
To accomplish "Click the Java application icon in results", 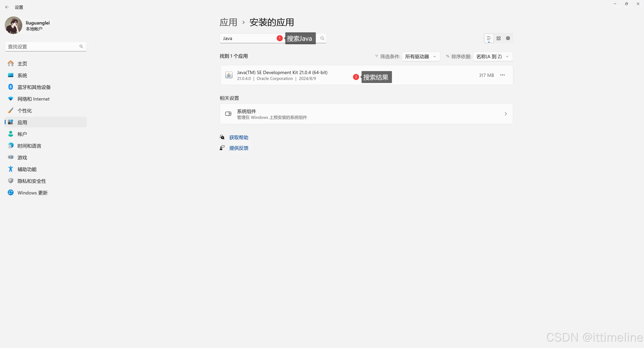I will (x=229, y=75).
